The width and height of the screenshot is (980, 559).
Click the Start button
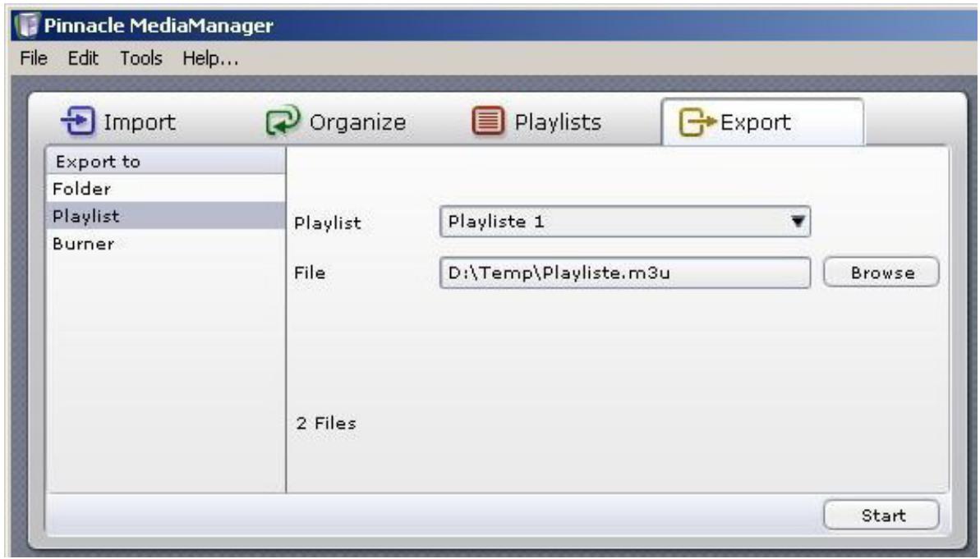[x=881, y=515]
